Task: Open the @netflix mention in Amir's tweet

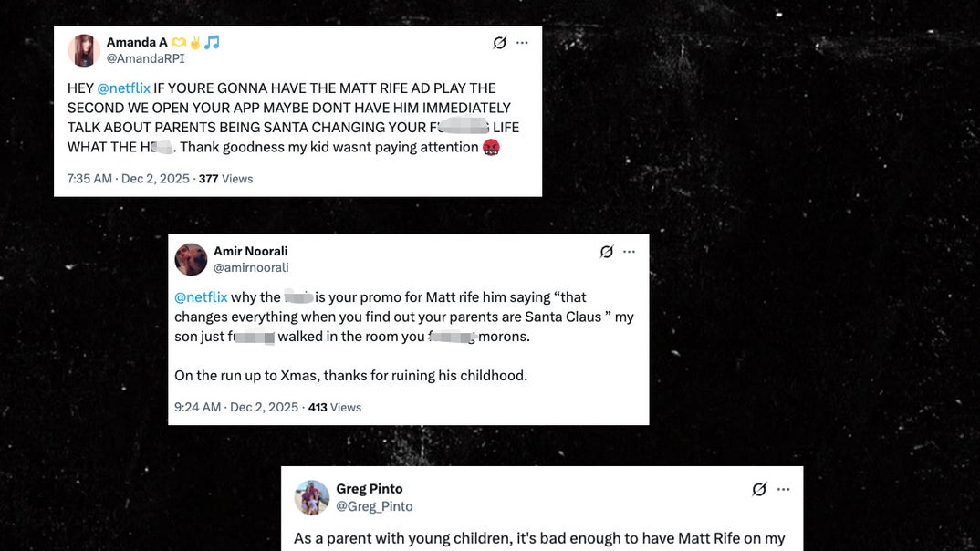Action: pyautogui.click(x=201, y=297)
